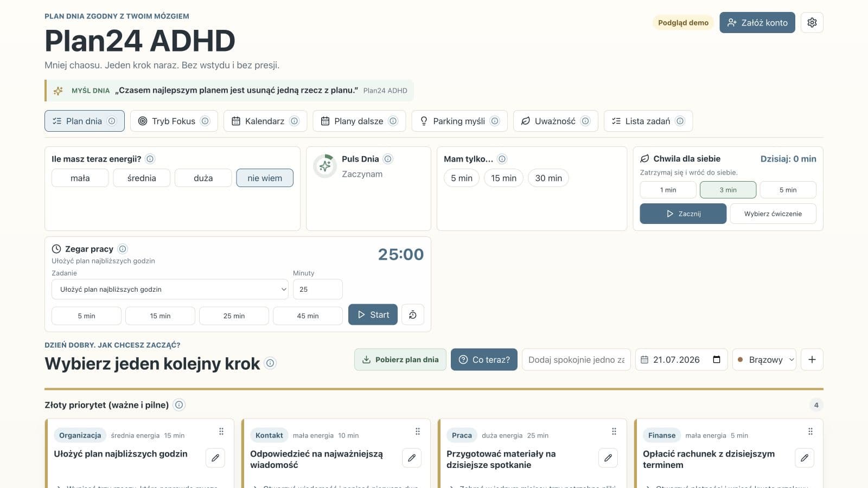Show info for Plany dalsze tab
Image resolution: width=868 pixels, height=488 pixels.
(x=393, y=121)
